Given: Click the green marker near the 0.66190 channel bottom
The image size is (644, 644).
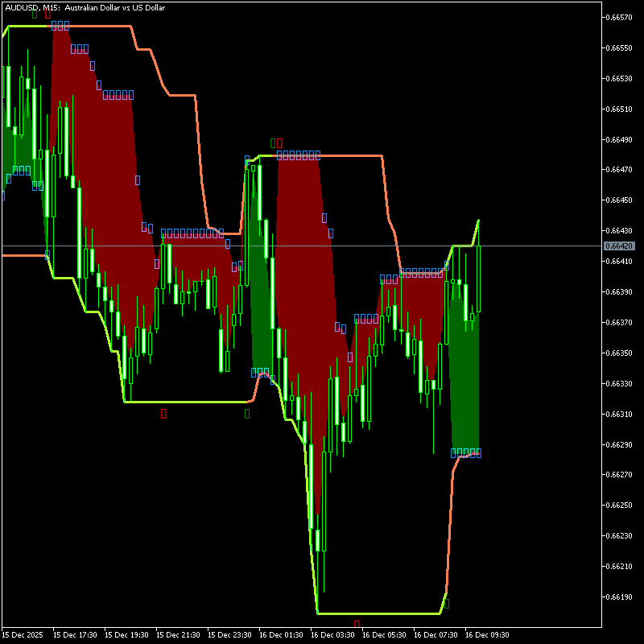Looking at the screenshot, I should coord(446,602).
